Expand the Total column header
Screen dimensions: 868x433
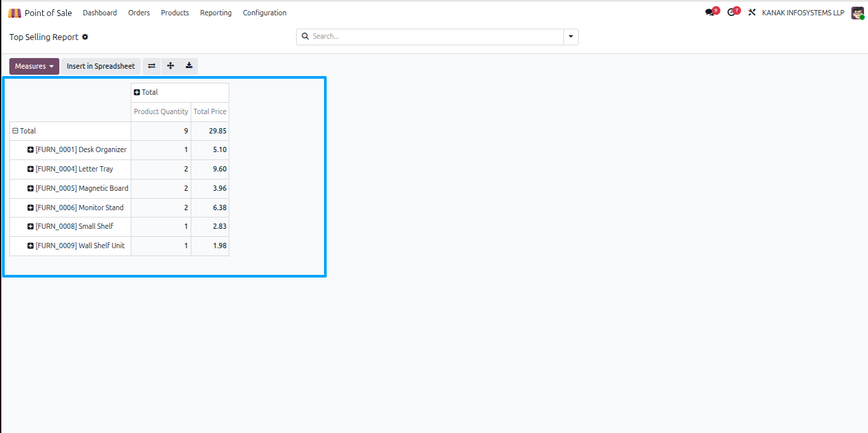pyautogui.click(x=146, y=92)
